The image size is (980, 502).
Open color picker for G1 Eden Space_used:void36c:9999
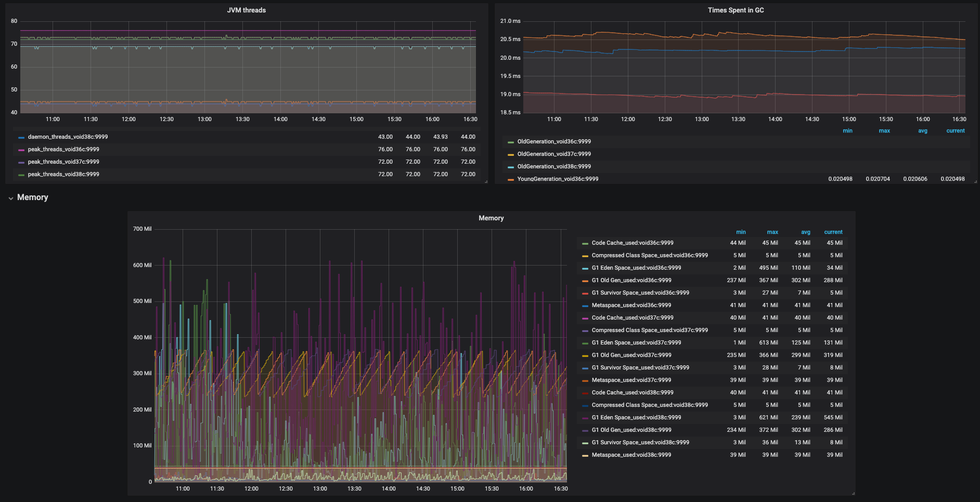point(586,268)
